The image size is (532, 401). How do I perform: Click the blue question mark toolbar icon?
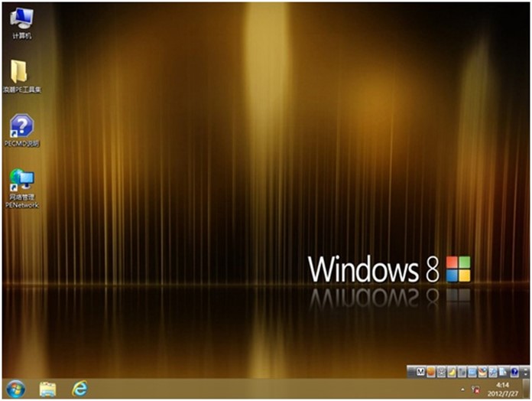tap(514, 372)
